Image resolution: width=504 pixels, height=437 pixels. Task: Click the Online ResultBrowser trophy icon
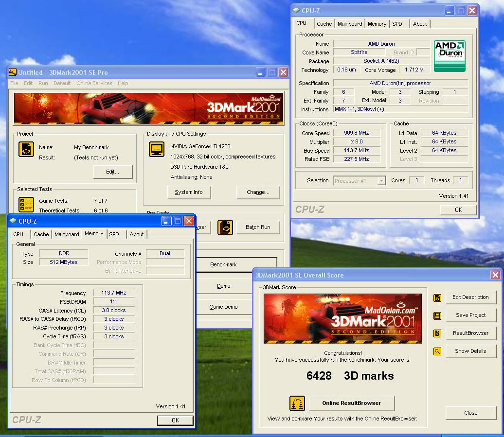click(x=297, y=403)
